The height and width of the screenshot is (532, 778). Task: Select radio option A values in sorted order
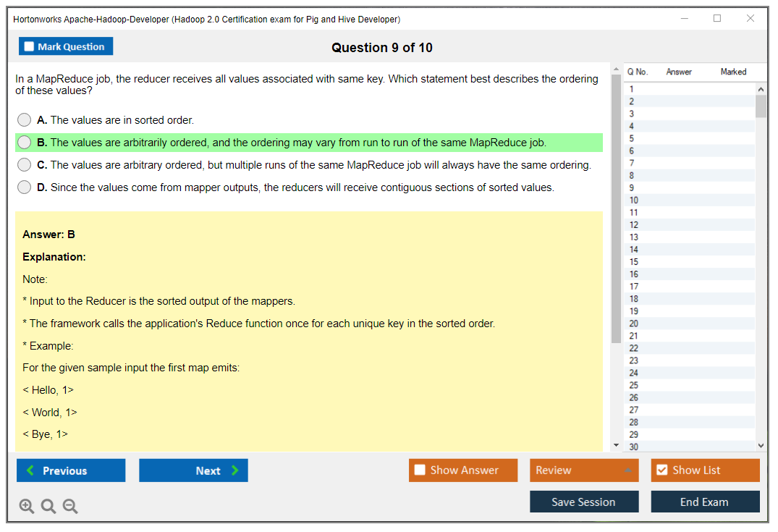(25, 120)
